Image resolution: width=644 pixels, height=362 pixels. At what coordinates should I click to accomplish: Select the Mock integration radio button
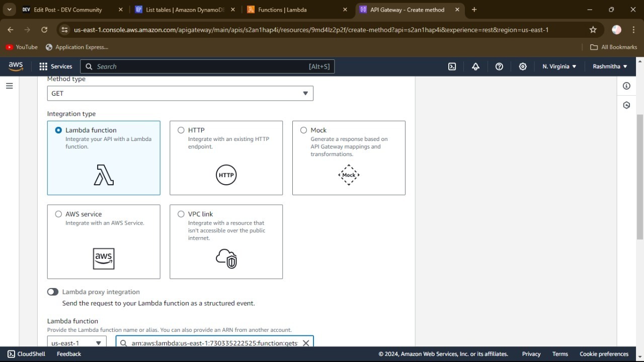303,130
